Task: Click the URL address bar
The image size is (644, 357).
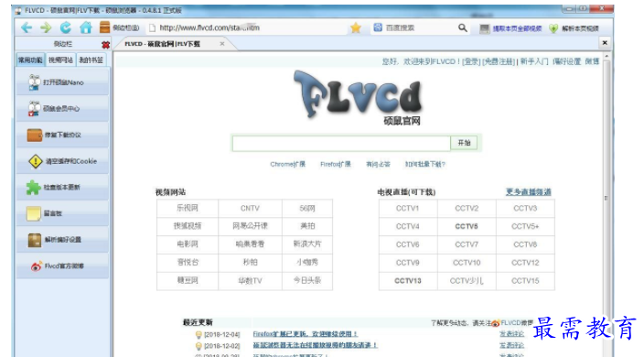Action: [x=246, y=28]
